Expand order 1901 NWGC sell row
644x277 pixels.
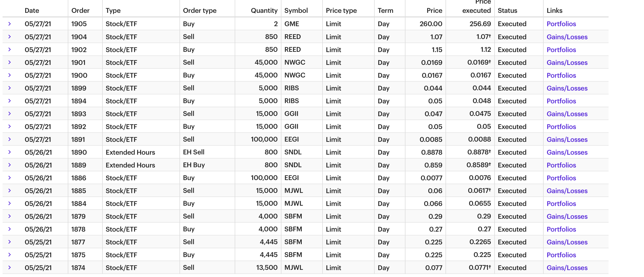point(10,62)
